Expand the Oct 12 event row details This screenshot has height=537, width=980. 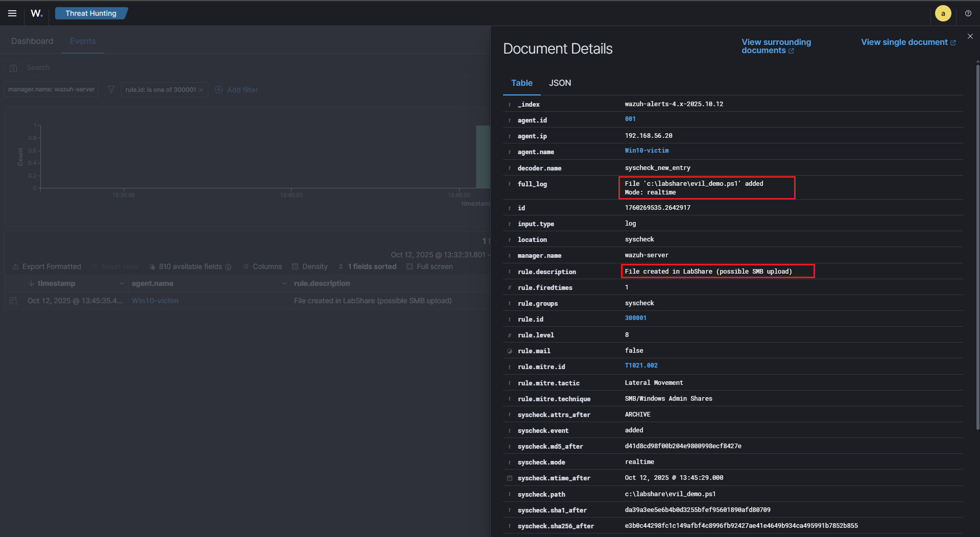click(x=14, y=301)
